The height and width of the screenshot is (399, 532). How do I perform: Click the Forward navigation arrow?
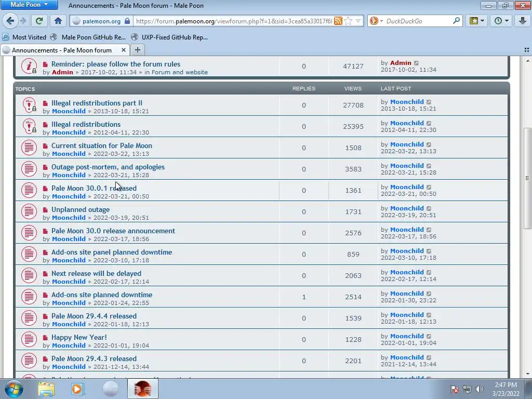pos(23,21)
